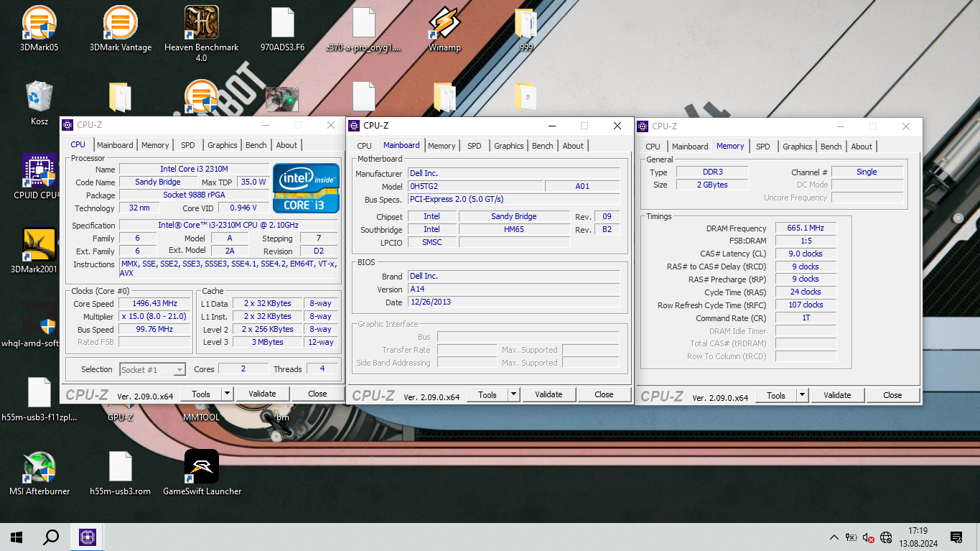The height and width of the screenshot is (551, 980).
Task: Switch to Mainboard tab in left CPU-Z window
Action: (x=115, y=145)
